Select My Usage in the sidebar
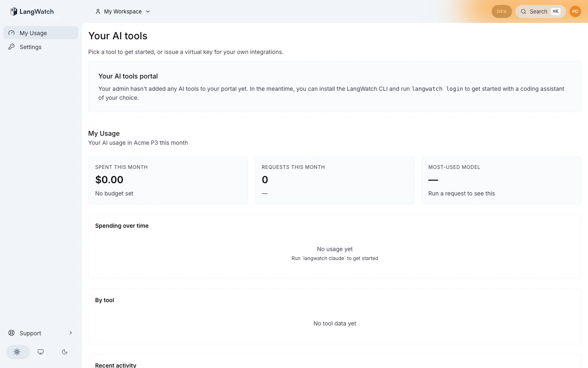Viewport: 588px width, 368px height. click(41, 33)
